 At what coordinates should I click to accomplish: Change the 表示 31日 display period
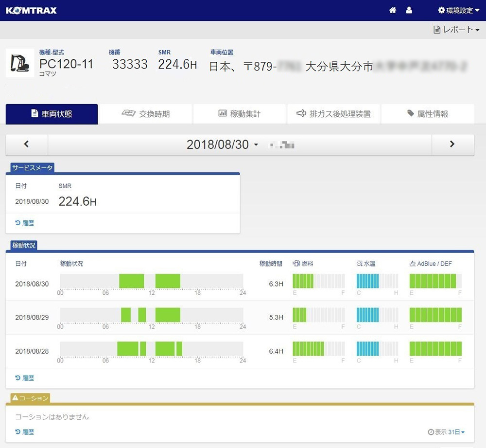click(446, 432)
